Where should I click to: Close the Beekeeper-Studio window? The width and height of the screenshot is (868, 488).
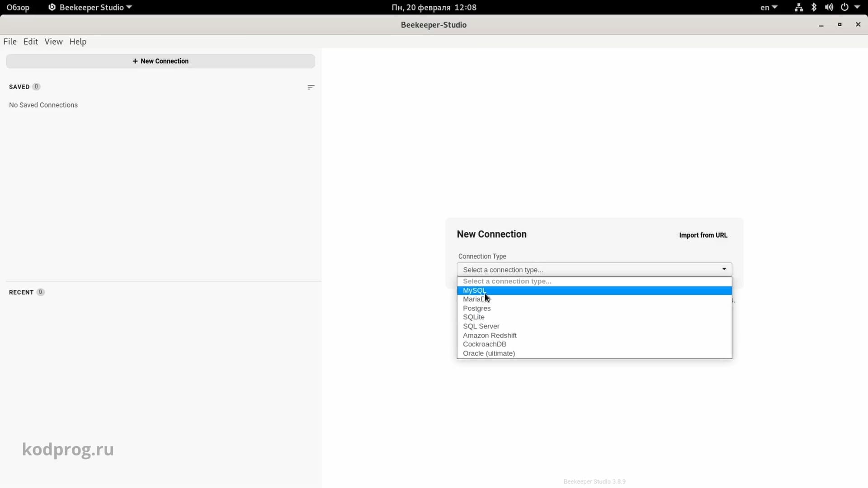pos(858,25)
